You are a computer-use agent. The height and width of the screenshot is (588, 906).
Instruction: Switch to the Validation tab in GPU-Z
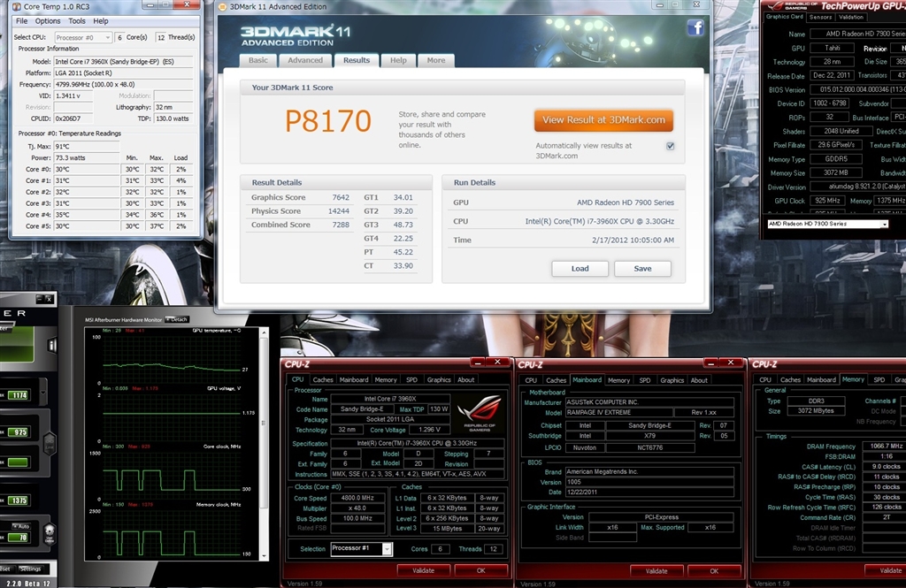850,18
